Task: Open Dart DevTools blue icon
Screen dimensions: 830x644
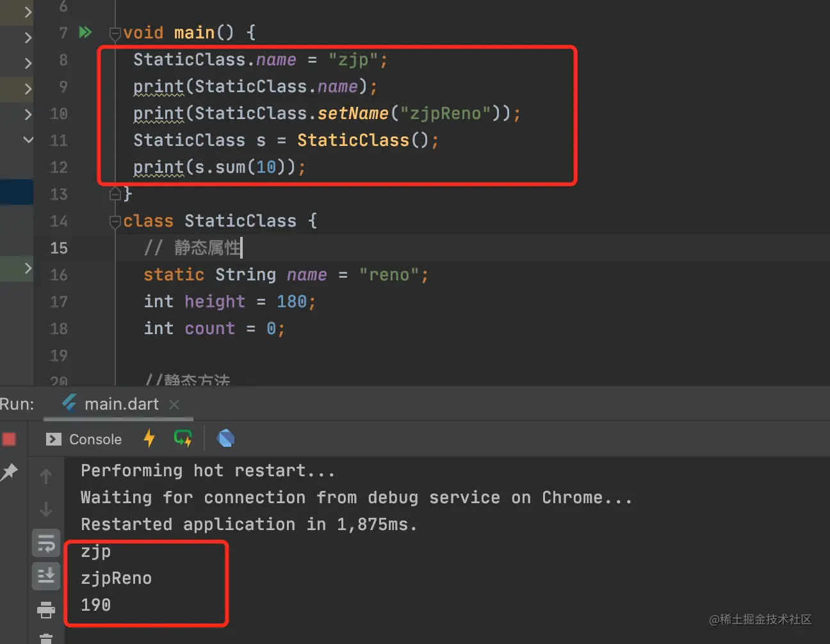Action: click(x=225, y=439)
